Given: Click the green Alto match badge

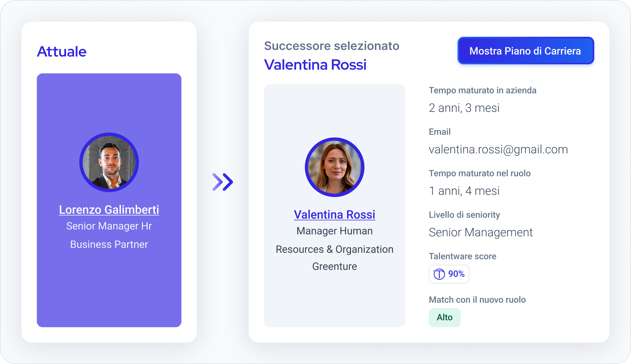Looking at the screenshot, I should click(x=445, y=317).
